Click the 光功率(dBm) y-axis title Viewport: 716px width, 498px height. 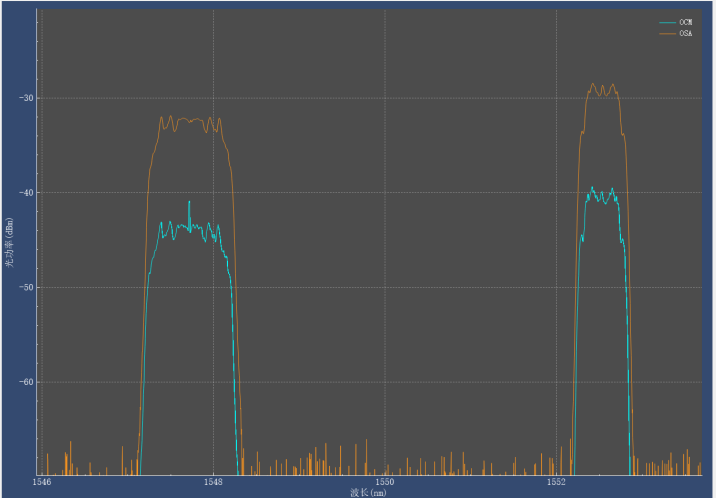tap(9, 243)
